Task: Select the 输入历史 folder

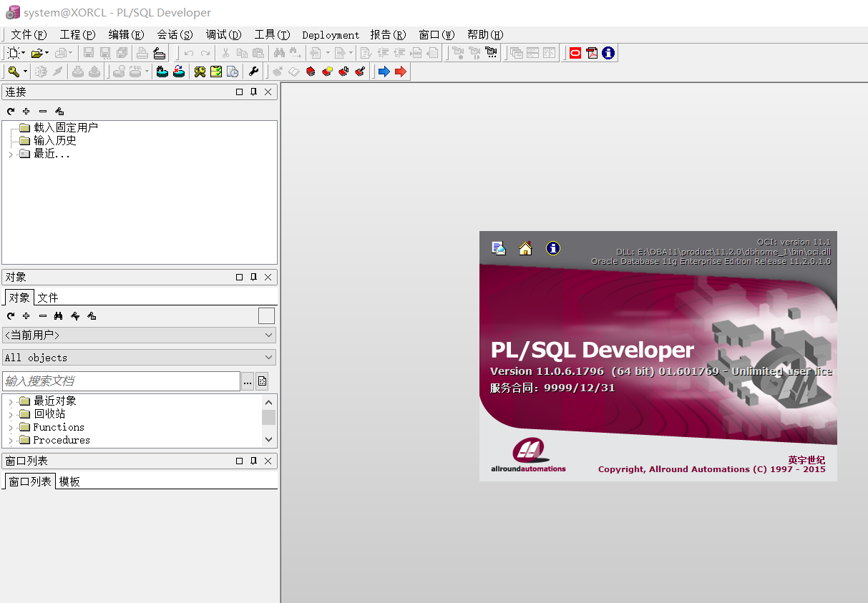Action: pyautogui.click(x=55, y=140)
